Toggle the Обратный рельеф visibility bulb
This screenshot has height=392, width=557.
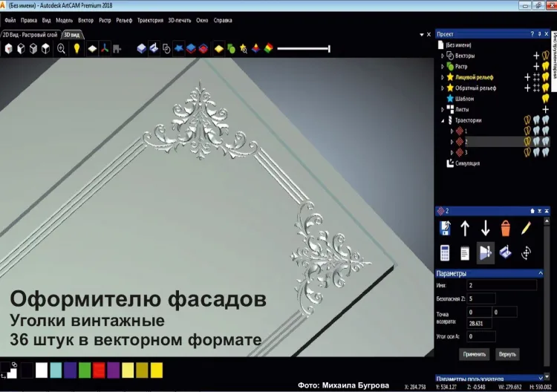545,88
